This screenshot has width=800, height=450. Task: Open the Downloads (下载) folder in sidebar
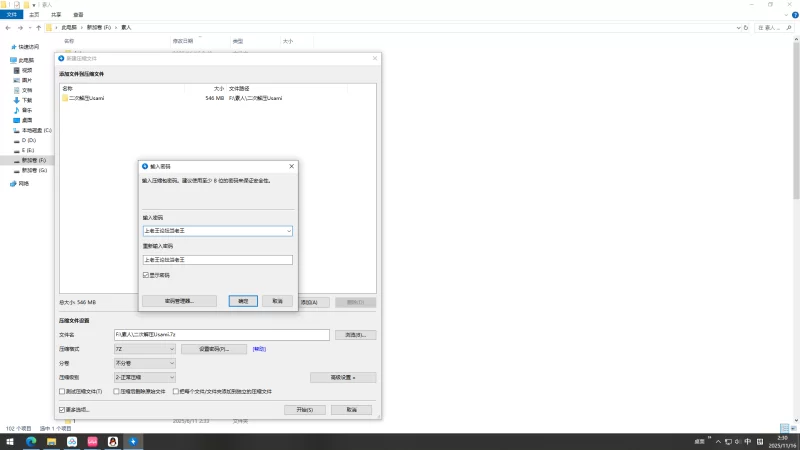(x=23, y=101)
